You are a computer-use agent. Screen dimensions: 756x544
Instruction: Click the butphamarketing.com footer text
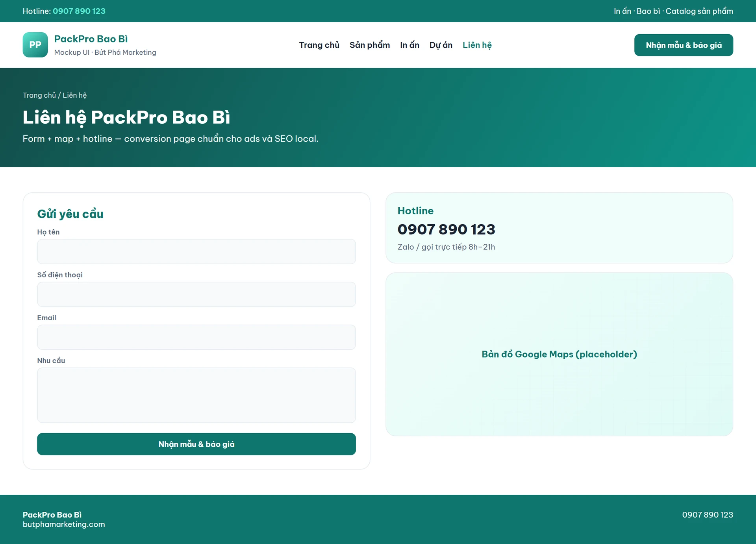click(x=64, y=524)
